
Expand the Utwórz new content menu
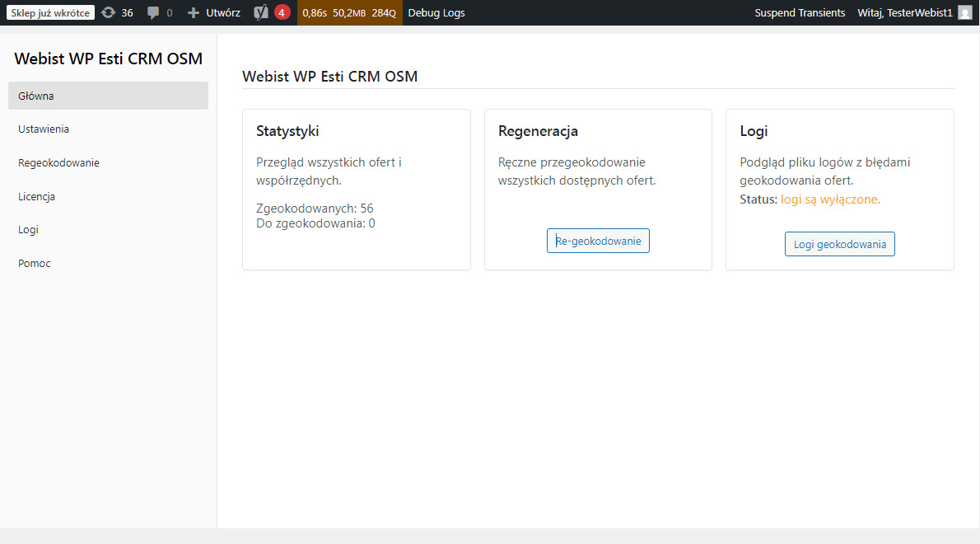point(222,13)
